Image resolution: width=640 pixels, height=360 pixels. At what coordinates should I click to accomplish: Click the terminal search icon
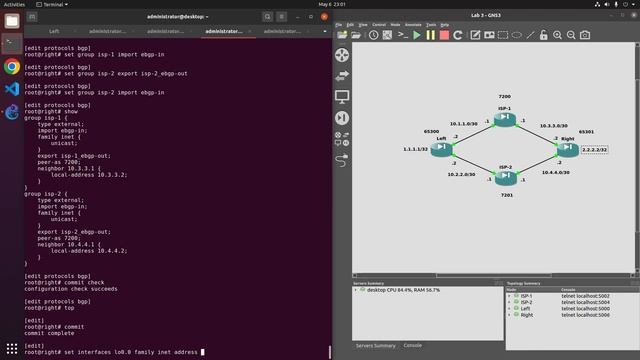267,17
